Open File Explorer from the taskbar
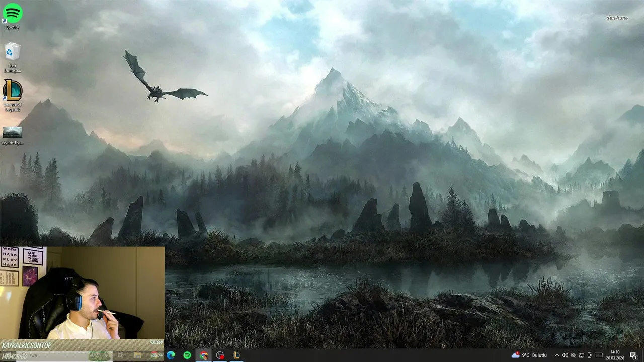 tap(137, 355)
